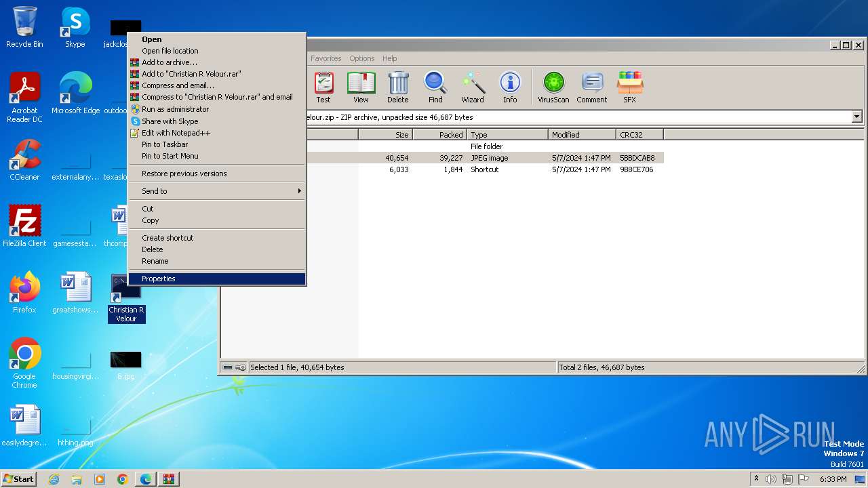Launch the Wizard tool in WinRAR

(x=473, y=87)
